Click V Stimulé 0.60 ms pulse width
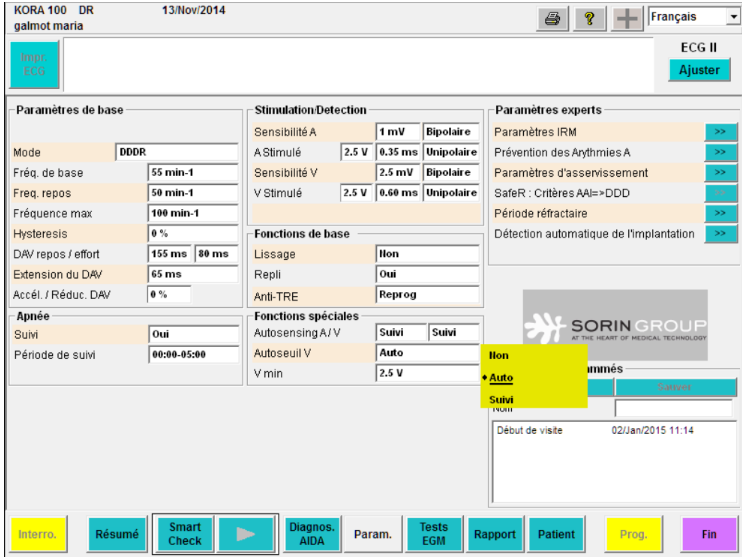 point(398,193)
